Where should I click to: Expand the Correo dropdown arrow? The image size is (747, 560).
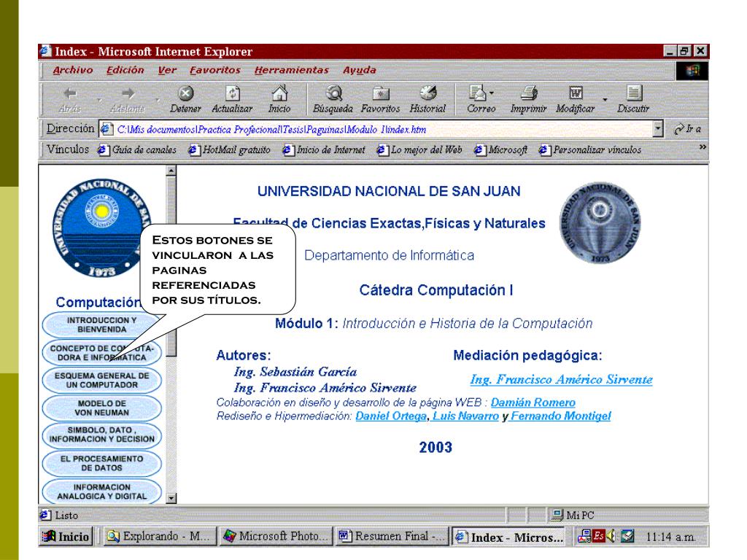tap(492, 93)
